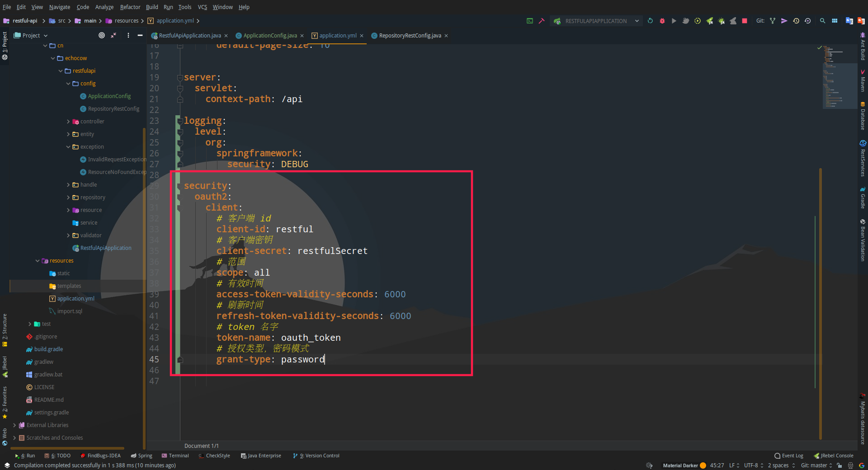Open the Refactor menu
Image resolution: width=868 pixels, height=470 pixels.
(x=130, y=7)
